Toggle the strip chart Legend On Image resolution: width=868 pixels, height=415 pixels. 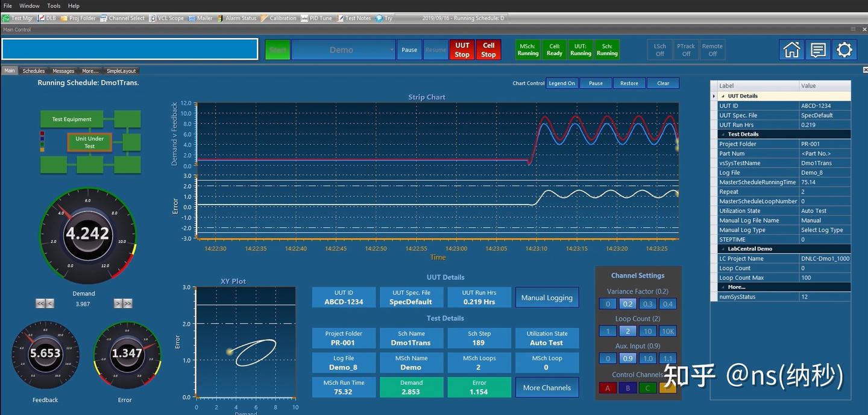point(562,83)
